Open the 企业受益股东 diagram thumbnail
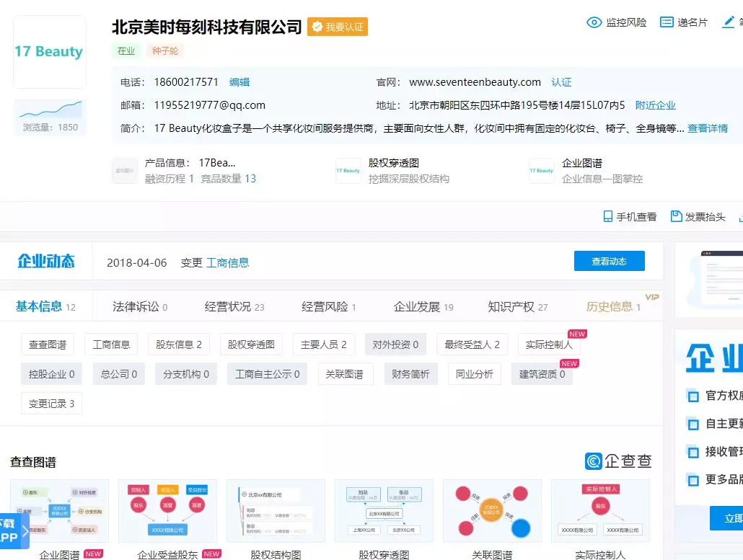Screen dimensions: 743x560 click(168, 511)
